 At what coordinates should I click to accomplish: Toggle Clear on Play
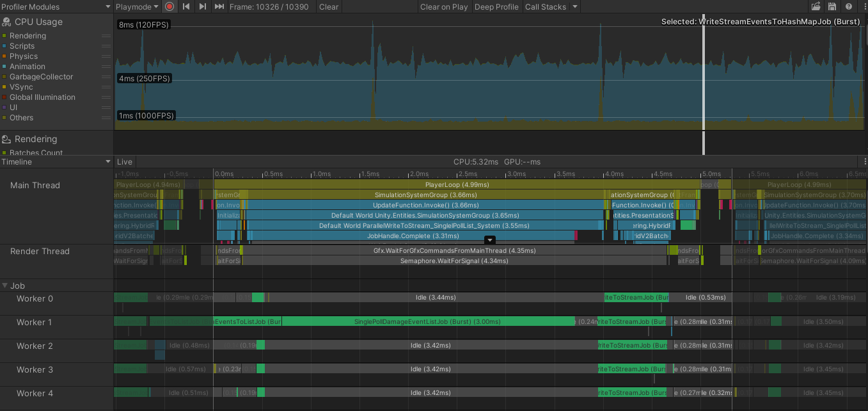click(x=444, y=7)
